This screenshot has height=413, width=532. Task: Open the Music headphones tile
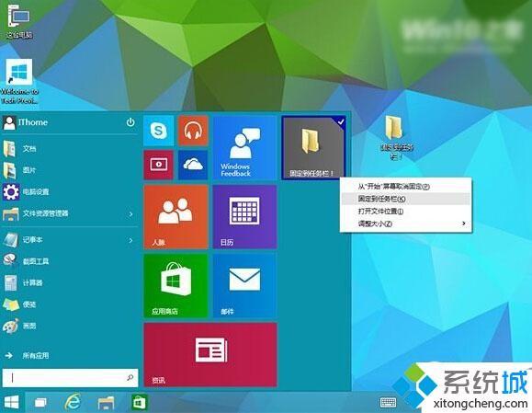click(193, 131)
